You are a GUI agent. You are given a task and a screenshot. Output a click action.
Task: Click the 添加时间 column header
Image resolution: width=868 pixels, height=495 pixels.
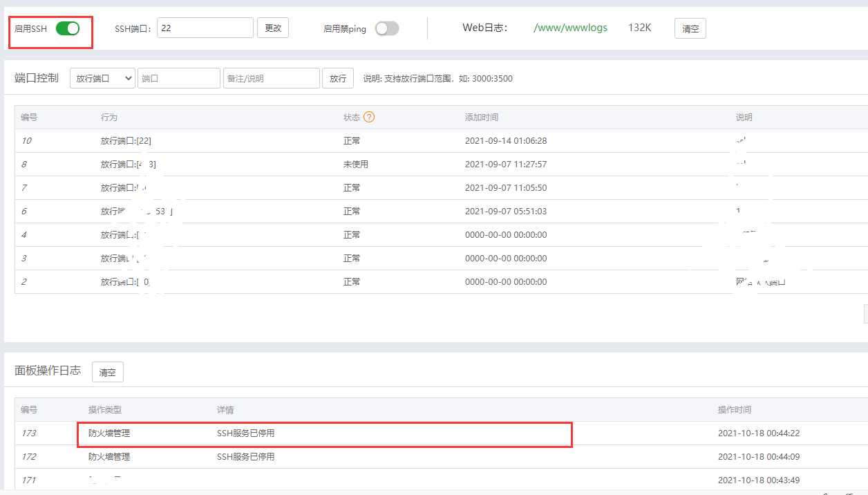[x=482, y=117]
